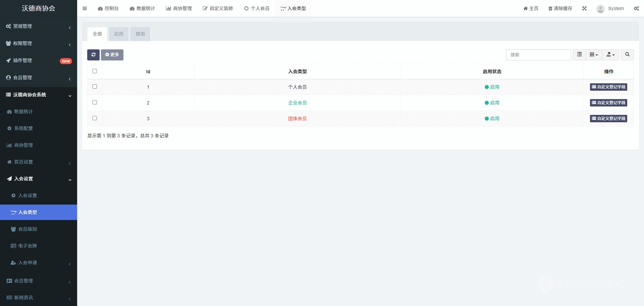Check the select-all checkbox in header
644x306 pixels.
coord(95,71)
